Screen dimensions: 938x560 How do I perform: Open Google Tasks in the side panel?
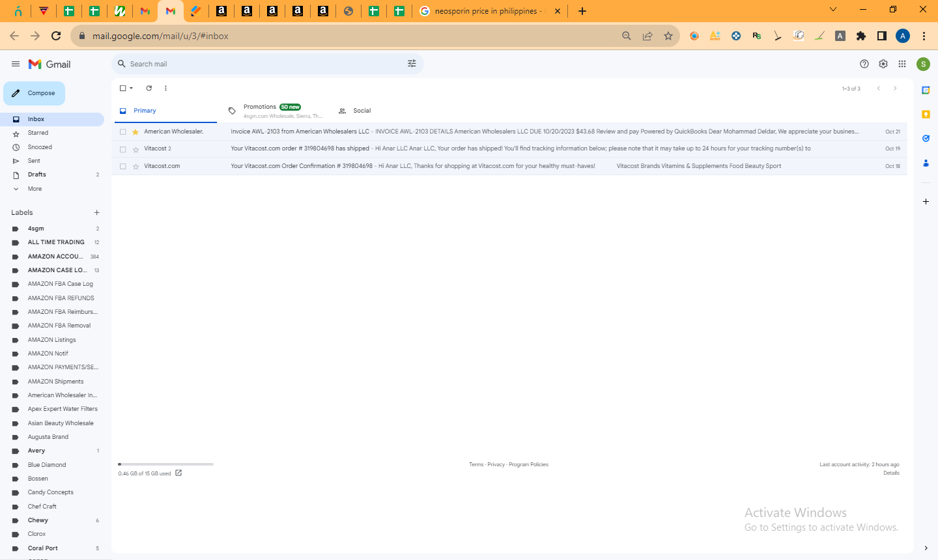(926, 138)
